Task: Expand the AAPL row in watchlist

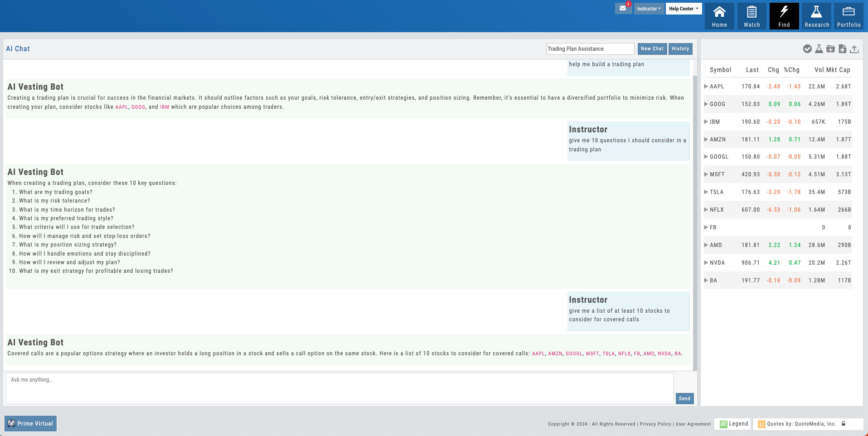Action: pos(706,86)
